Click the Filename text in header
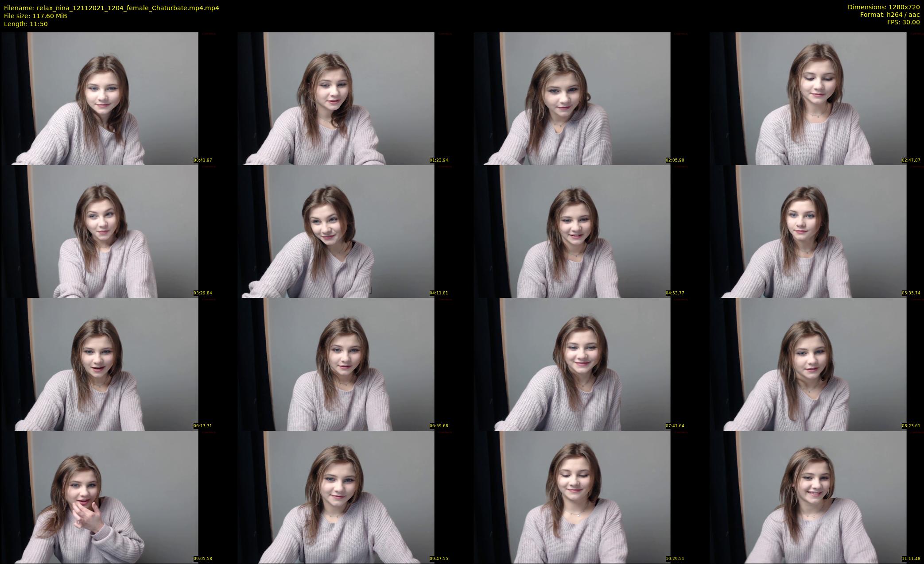The image size is (924, 564). click(111, 8)
